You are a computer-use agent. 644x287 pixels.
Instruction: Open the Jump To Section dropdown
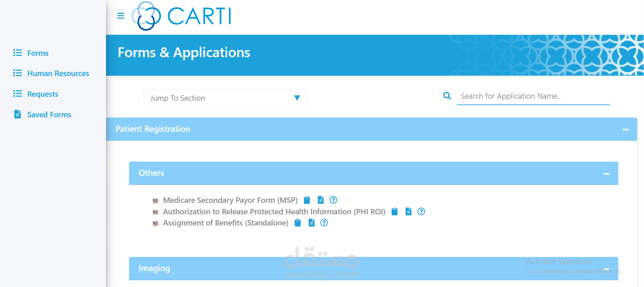pos(225,98)
